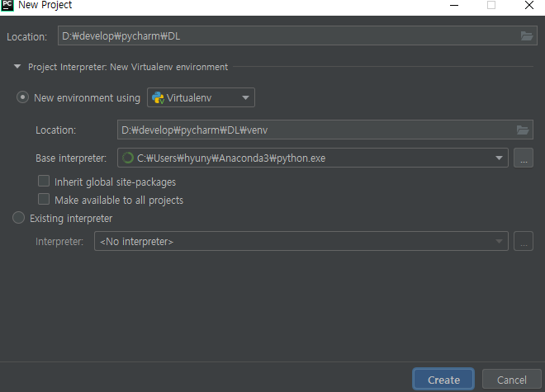
Task: Minimize the New Project window
Action: pyautogui.click(x=454, y=5)
